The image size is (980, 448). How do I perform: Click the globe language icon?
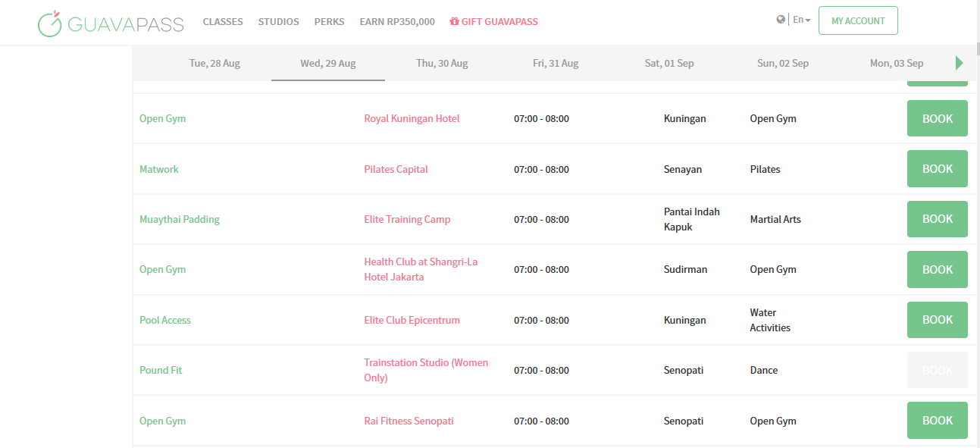tap(781, 20)
